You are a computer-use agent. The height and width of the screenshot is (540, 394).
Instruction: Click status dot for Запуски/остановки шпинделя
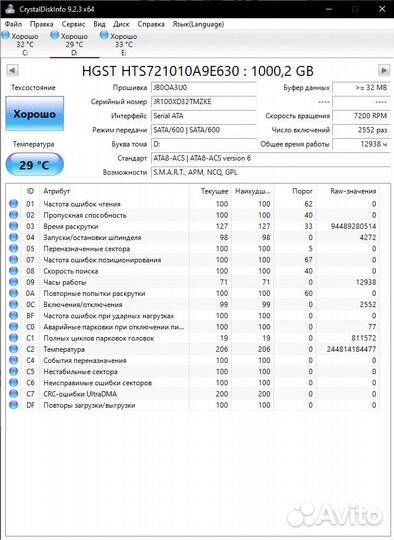pyautogui.click(x=13, y=237)
